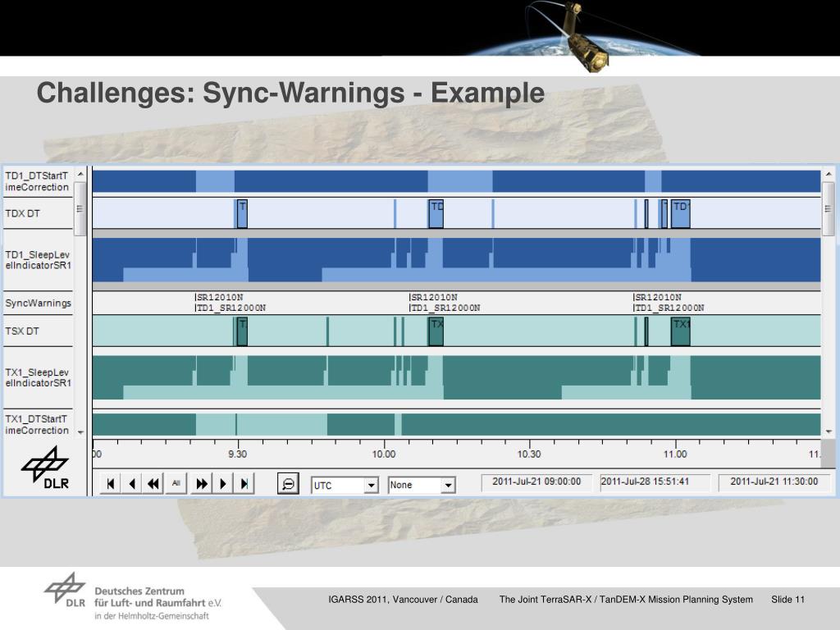Click the left row-list scroll up arrow
Image resolution: width=840 pixels, height=630 pixels.
pos(80,174)
